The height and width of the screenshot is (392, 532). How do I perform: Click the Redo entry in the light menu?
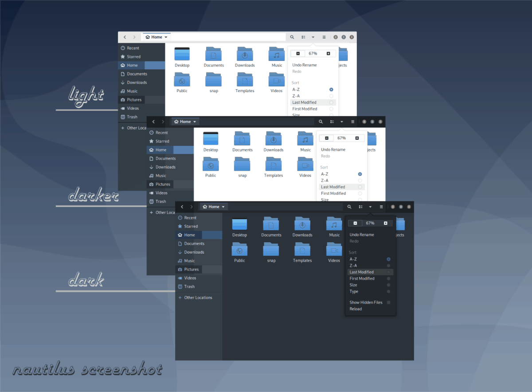[x=297, y=71]
